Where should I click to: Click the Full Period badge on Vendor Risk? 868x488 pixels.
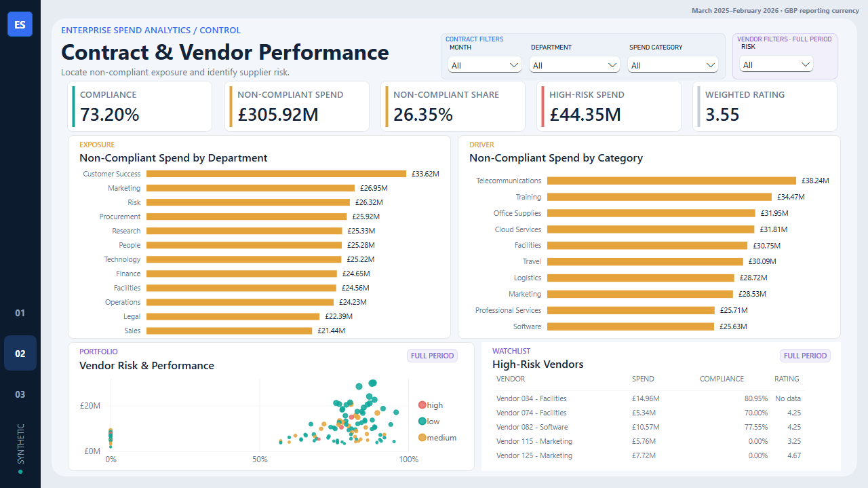(433, 356)
